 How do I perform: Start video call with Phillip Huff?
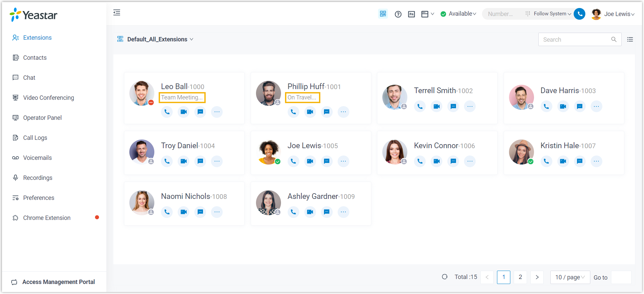pyautogui.click(x=310, y=112)
